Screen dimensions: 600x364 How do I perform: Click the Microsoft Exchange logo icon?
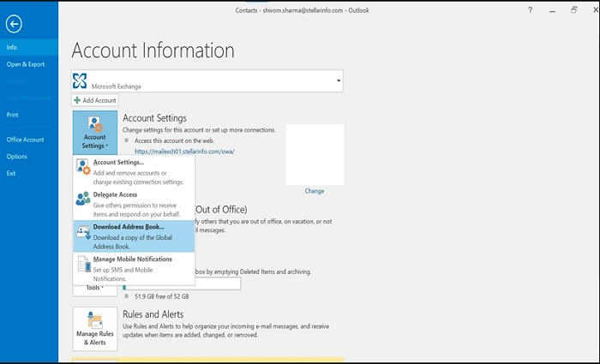[80, 81]
